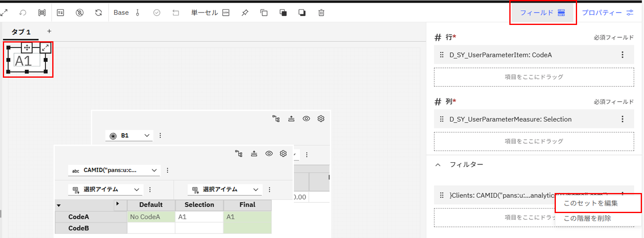This screenshot has height=238, width=644.
Task: Open kebab menu beside right 選択アイテム
Action: pos(269,189)
